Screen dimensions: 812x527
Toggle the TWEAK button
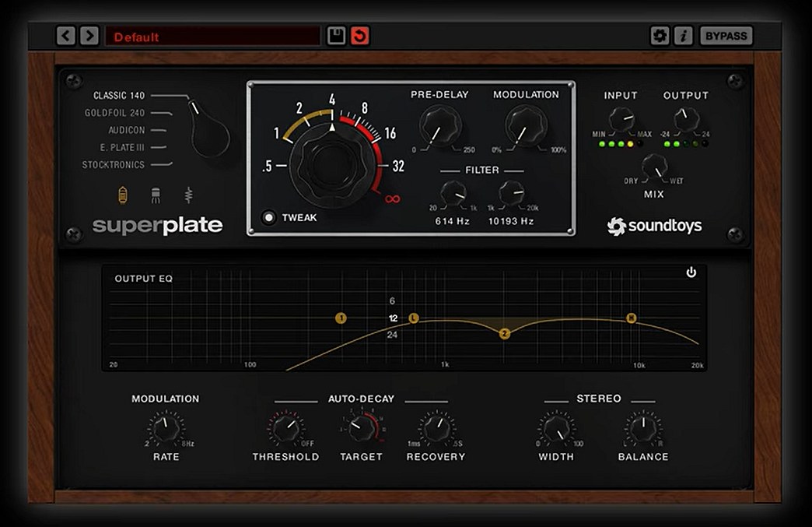click(269, 217)
